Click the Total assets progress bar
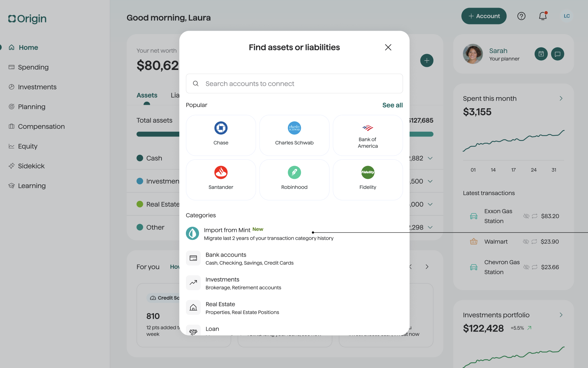Image resolution: width=588 pixels, height=368 pixels. 285,134
